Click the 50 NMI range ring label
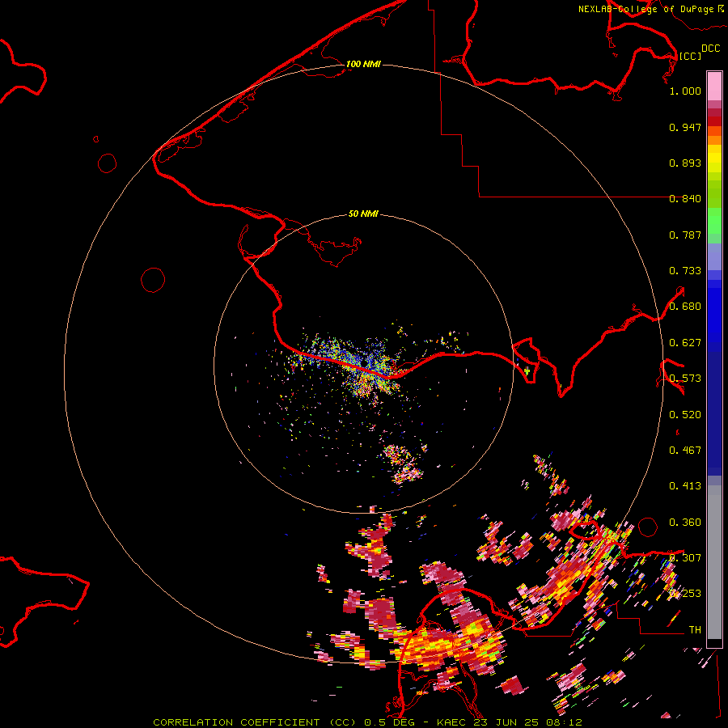The height and width of the screenshot is (728, 728). pyautogui.click(x=363, y=214)
